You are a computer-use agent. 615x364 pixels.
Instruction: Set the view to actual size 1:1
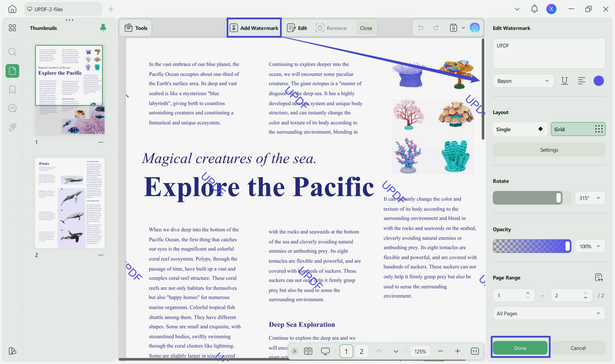475,351
